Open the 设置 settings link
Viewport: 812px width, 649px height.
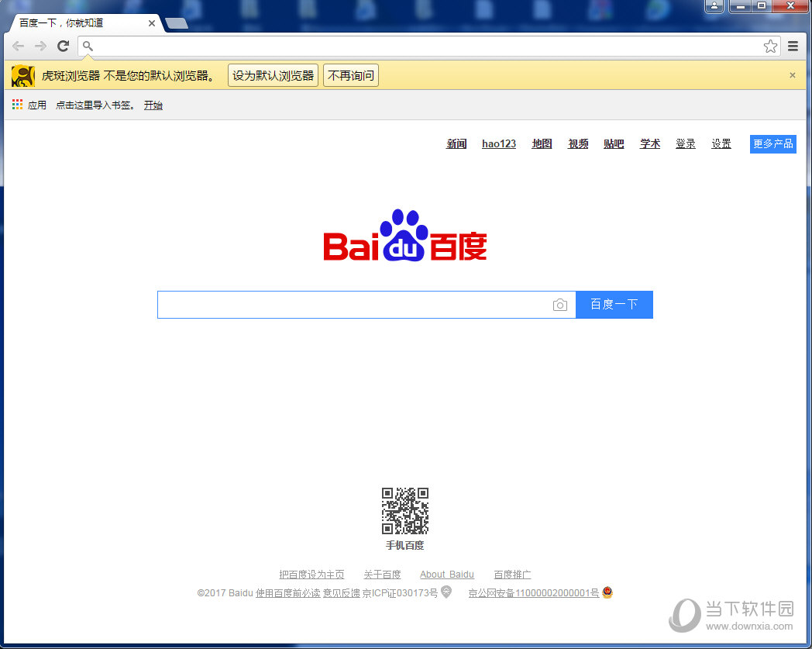pyautogui.click(x=721, y=143)
